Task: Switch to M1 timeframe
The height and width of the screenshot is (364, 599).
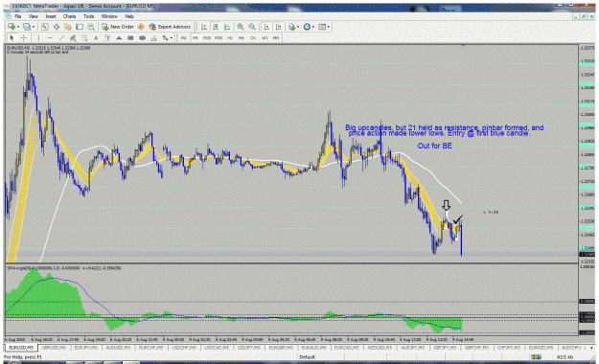Action: [x=184, y=37]
